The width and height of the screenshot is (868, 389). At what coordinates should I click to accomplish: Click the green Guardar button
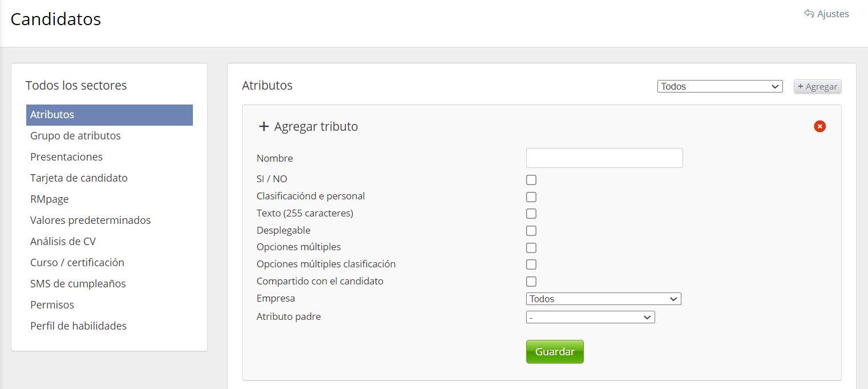[554, 352]
